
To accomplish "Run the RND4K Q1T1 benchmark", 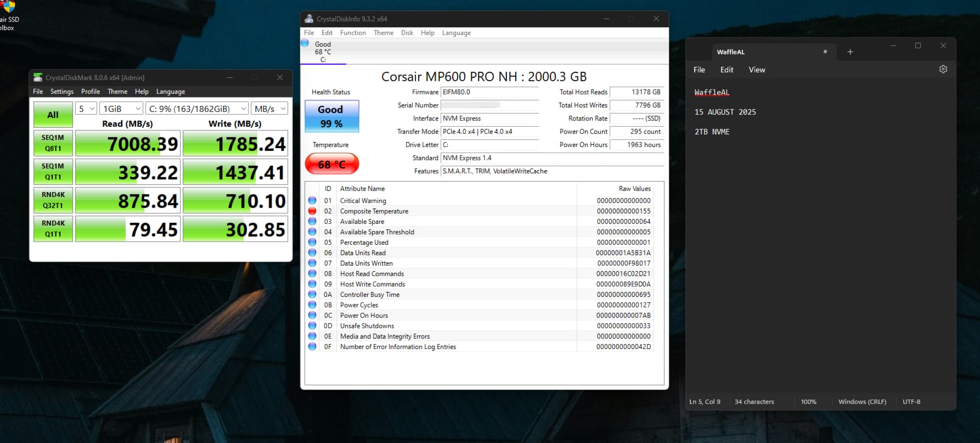I will (53, 228).
